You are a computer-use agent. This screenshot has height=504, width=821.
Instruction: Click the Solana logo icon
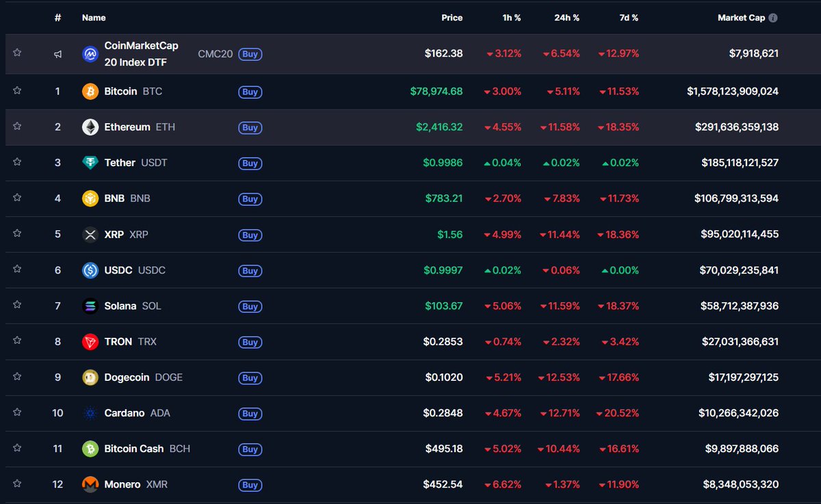tap(90, 306)
